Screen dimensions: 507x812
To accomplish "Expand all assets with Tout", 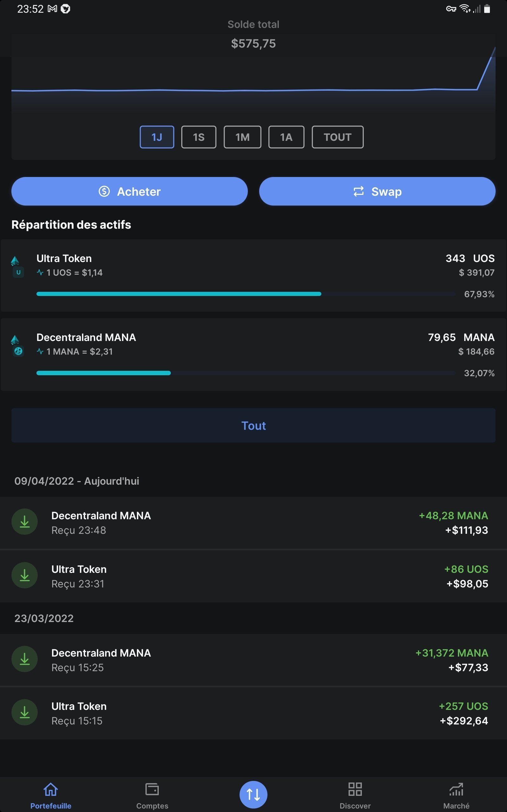I will tap(253, 425).
